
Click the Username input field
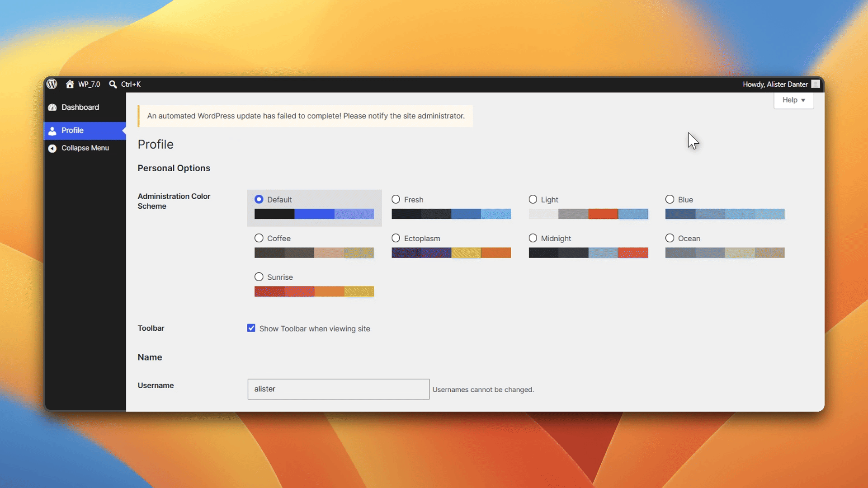click(339, 389)
